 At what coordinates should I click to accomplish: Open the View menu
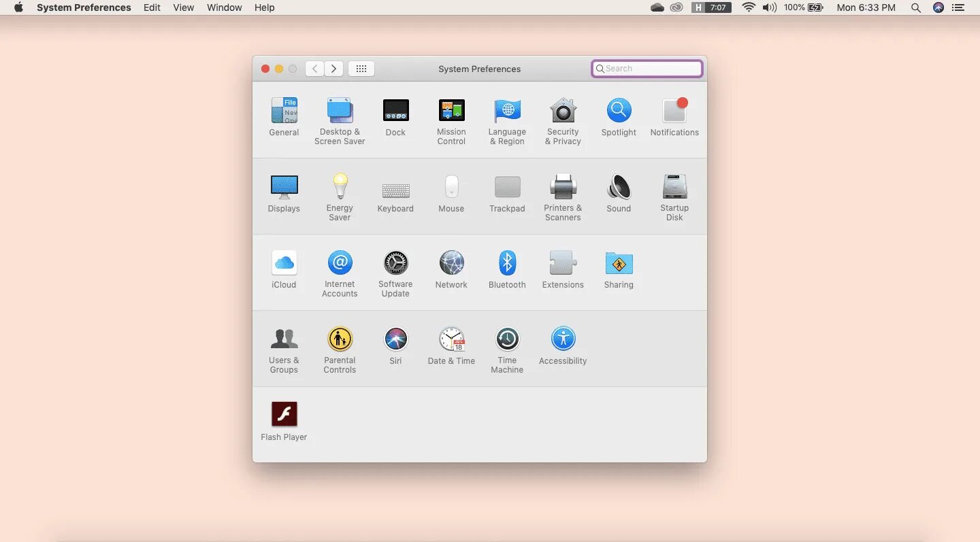[x=184, y=7]
